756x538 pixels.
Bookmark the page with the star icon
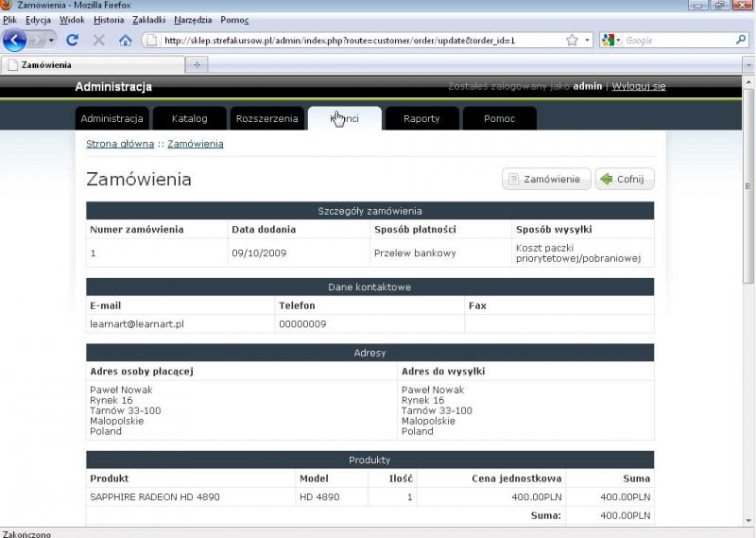pos(572,41)
